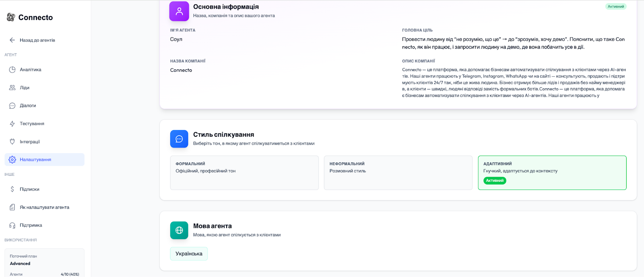The width and height of the screenshot is (644, 277).
Task: Open Аналітика pie chart icon
Action: [x=12, y=69]
